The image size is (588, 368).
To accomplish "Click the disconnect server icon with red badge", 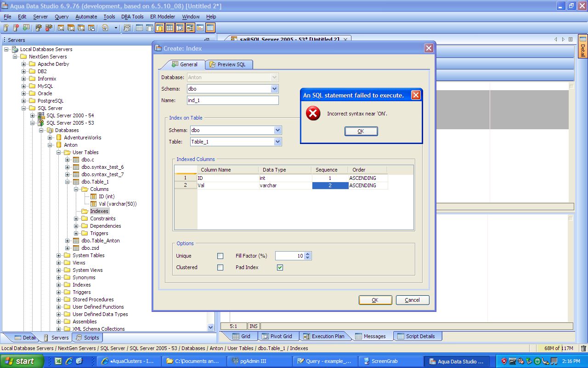I will (48, 28).
